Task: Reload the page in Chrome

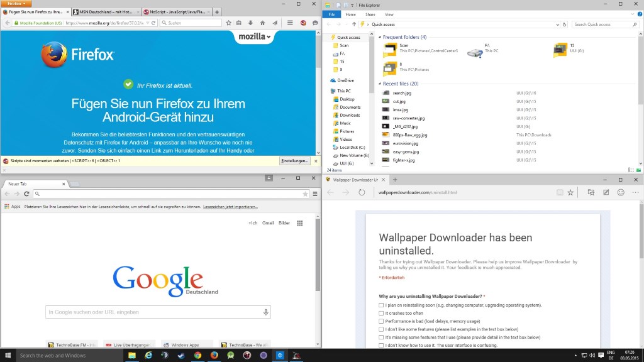Action: (26, 194)
